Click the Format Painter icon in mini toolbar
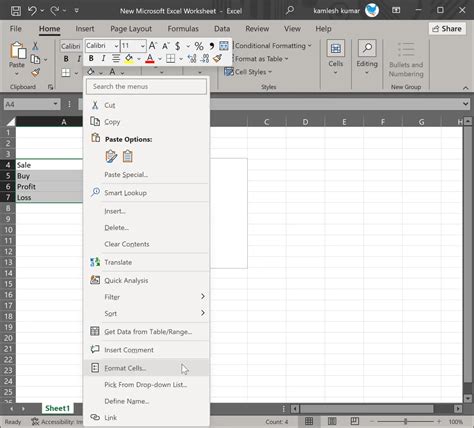This screenshot has height=428, width=474. click(217, 59)
